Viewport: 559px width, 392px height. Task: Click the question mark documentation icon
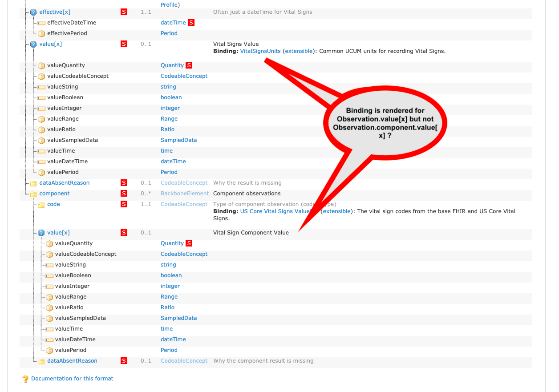click(x=25, y=379)
